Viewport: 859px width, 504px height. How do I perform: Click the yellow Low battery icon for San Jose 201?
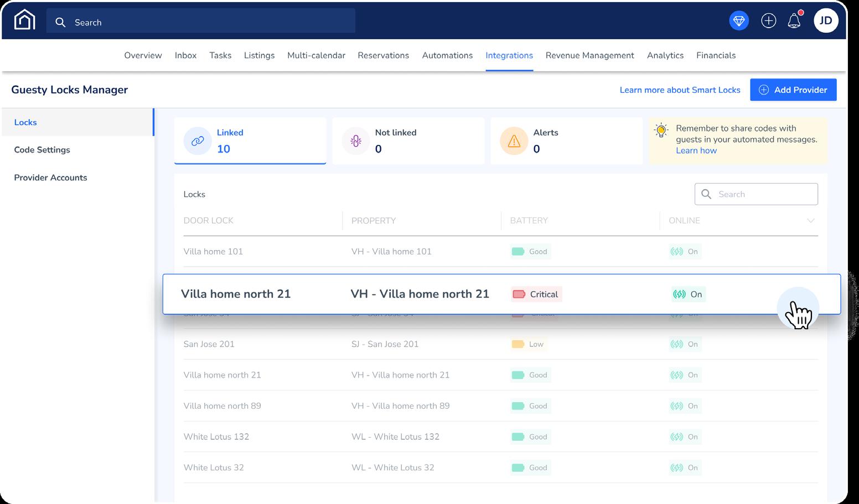(x=518, y=344)
